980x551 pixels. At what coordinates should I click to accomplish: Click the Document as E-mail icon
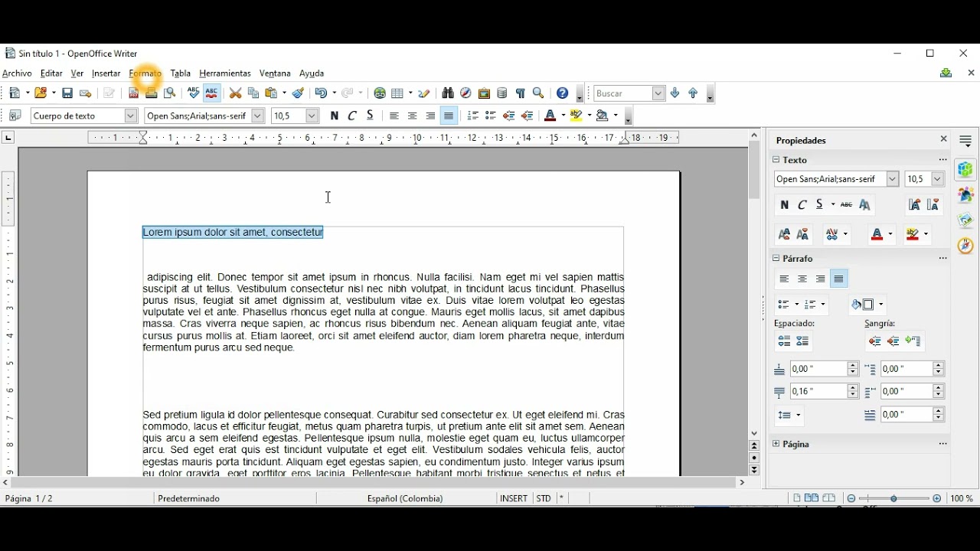tap(86, 93)
